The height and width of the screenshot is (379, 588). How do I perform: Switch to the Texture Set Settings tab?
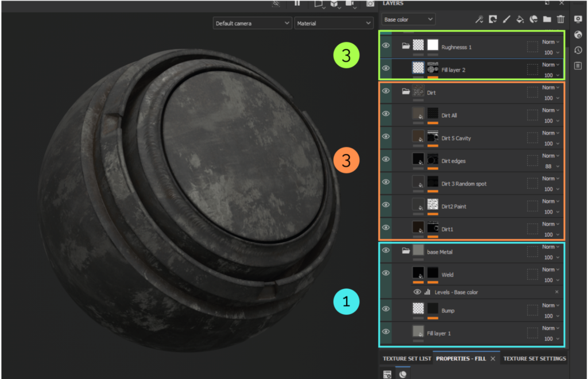tap(534, 359)
